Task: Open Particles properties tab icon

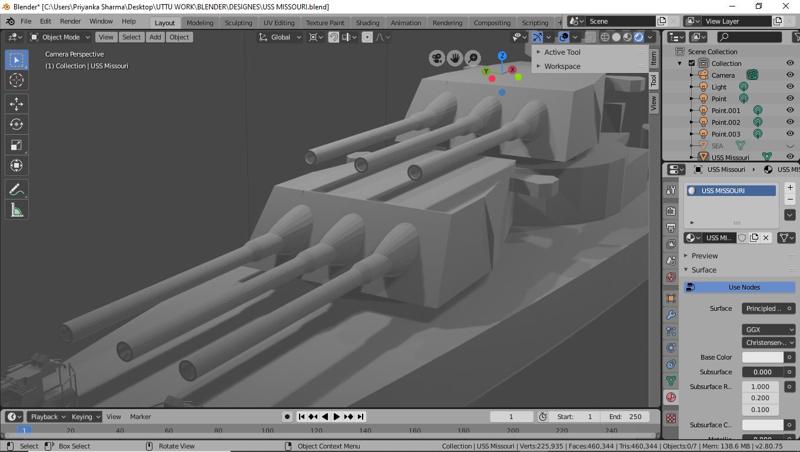Action: [671, 331]
